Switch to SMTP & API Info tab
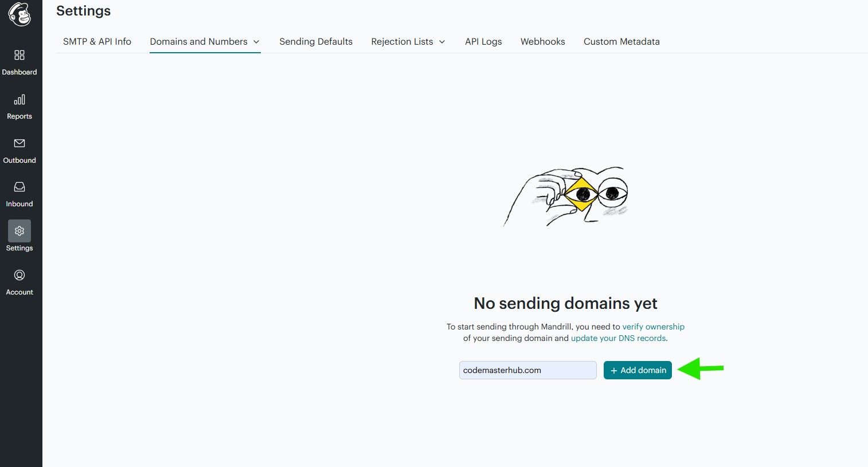This screenshot has height=467, width=868. click(x=97, y=41)
